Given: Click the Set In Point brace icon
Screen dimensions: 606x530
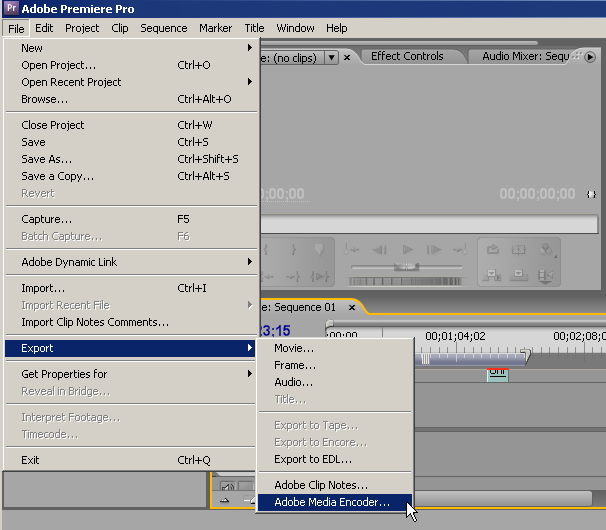Looking at the screenshot, I should (266, 250).
